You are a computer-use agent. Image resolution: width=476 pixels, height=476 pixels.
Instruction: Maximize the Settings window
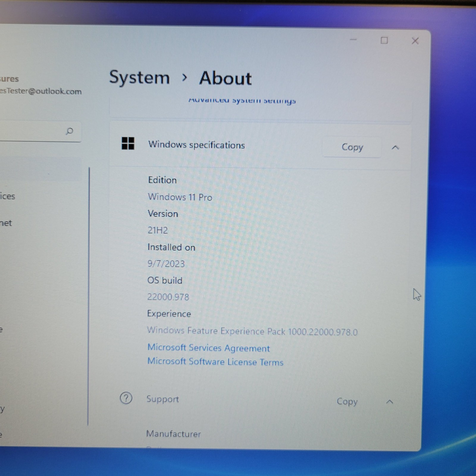pos(384,40)
